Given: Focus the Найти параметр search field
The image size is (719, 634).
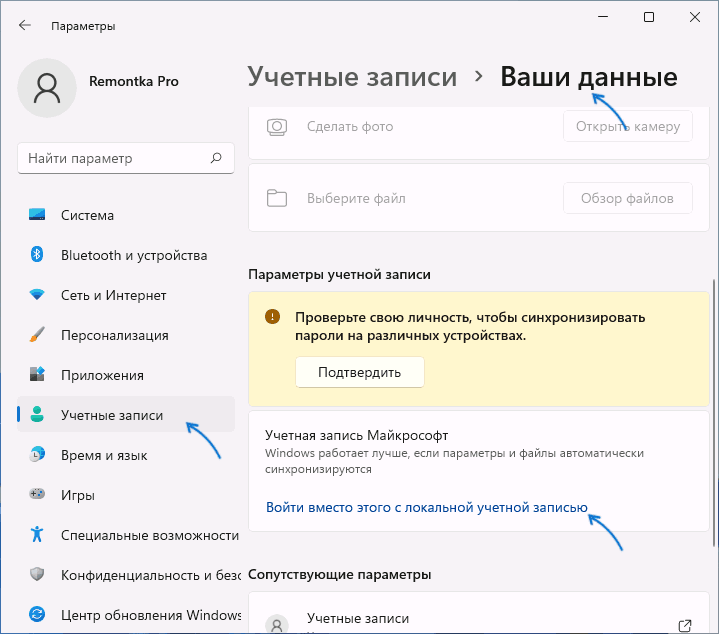Looking at the screenshot, I should click(x=115, y=158).
